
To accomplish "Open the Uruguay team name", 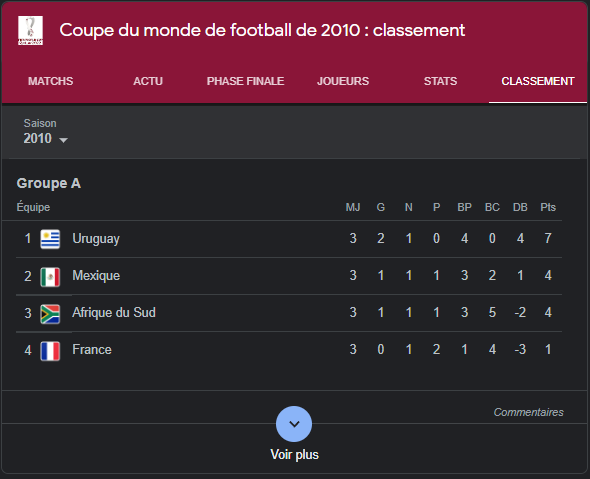I will pyautogui.click(x=96, y=239).
